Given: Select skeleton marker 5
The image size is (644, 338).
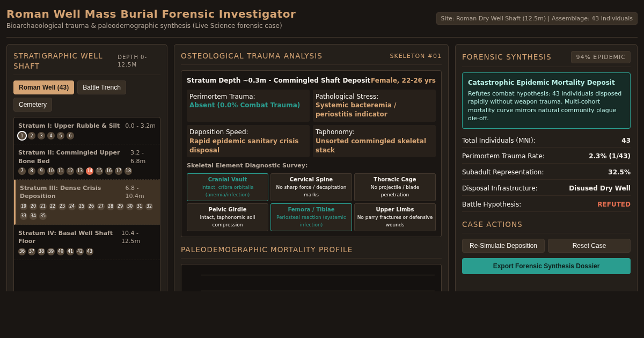Looking at the screenshot, I should tap(61, 136).
